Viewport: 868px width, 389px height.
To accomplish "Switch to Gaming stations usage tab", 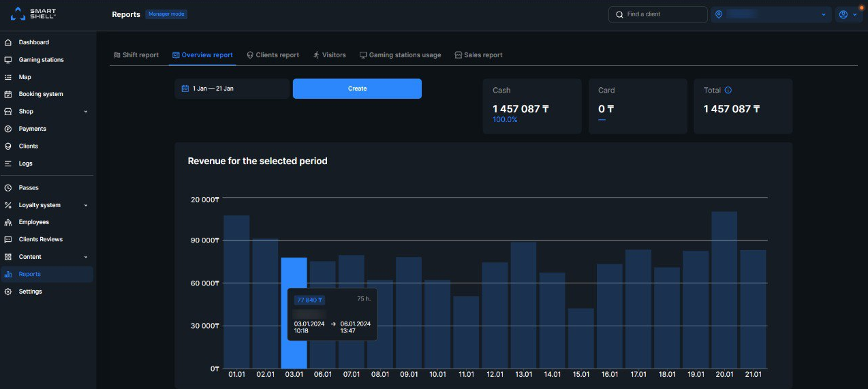I will click(400, 55).
